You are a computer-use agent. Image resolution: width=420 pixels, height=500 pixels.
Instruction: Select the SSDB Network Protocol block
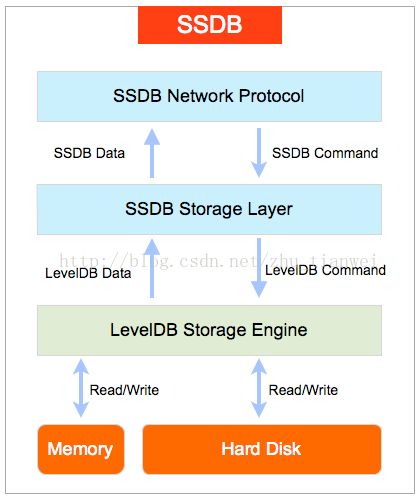(x=209, y=96)
